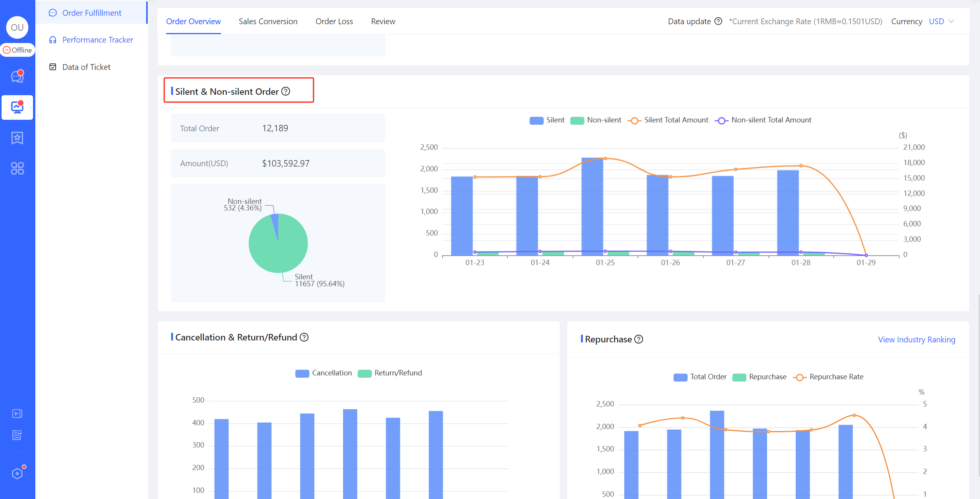Open the apps grid sidebar icon

(x=17, y=168)
